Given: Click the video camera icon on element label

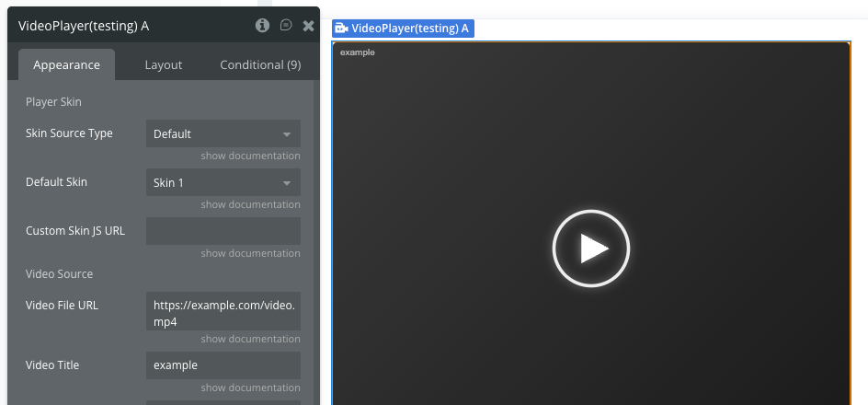Looking at the screenshot, I should [341, 29].
